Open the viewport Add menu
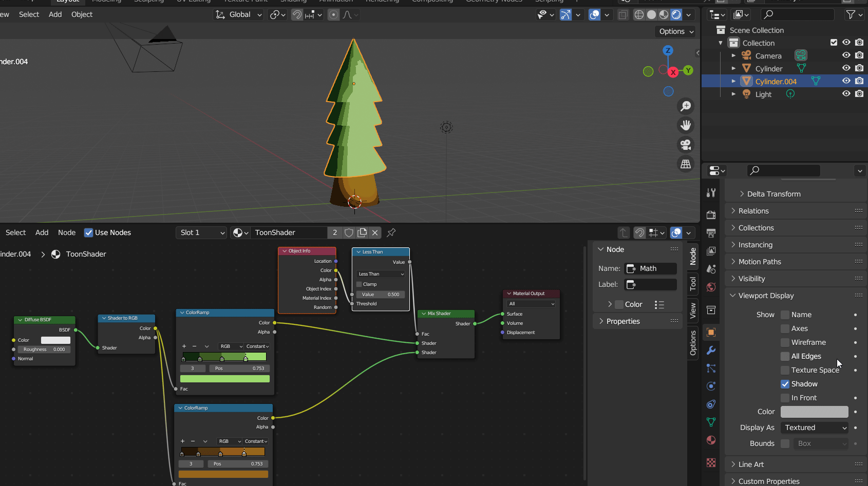The width and height of the screenshot is (868, 486). pyautogui.click(x=55, y=14)
